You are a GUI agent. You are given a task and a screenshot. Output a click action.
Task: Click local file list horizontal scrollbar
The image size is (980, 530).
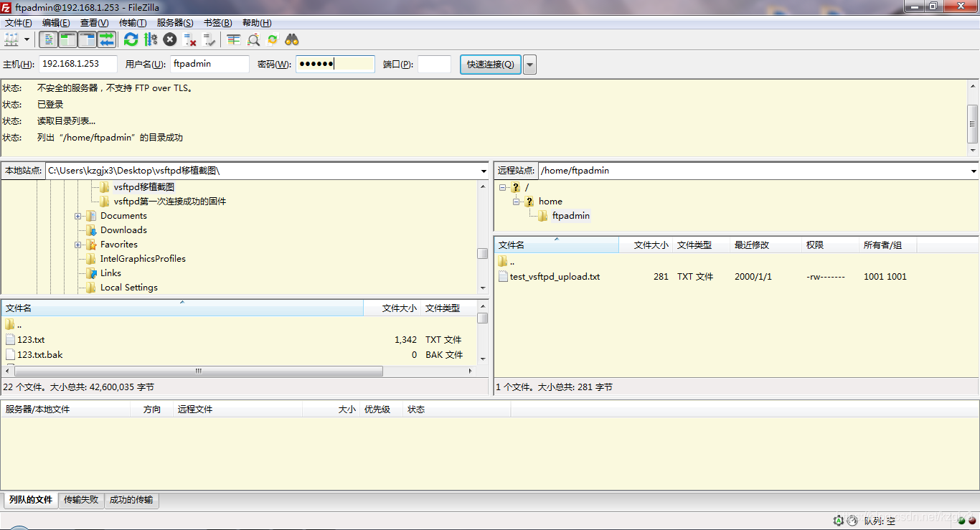pyautogui.click(x=199, y=372)
